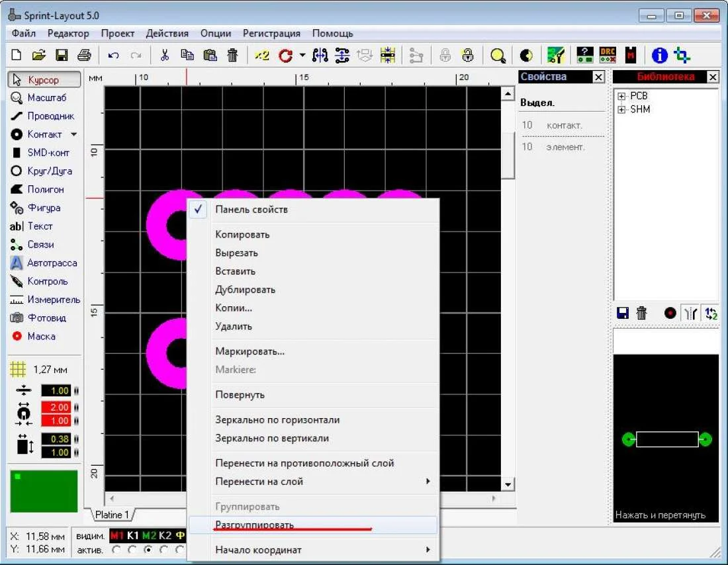Open the Контакт tool dropdown arrow
Screen dimensions: 728x565
click(x=73, y=134)
